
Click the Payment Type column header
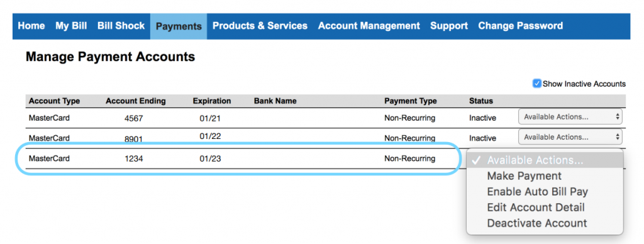(x=411, y=101)
